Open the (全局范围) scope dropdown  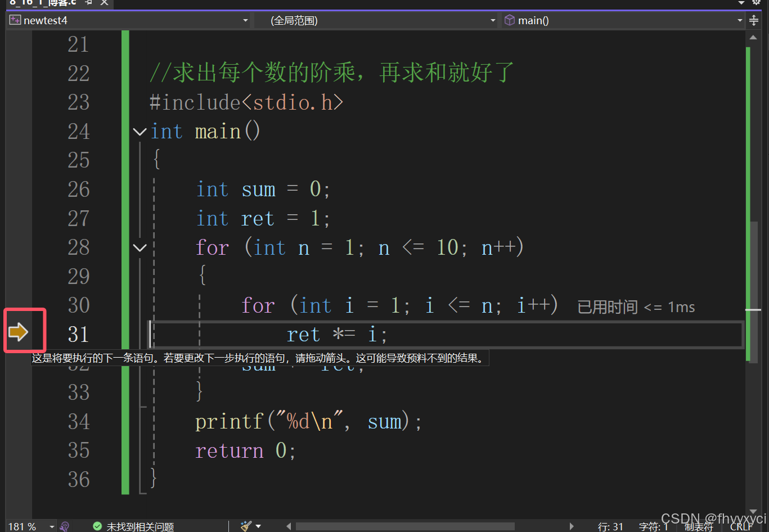point(376,21)
